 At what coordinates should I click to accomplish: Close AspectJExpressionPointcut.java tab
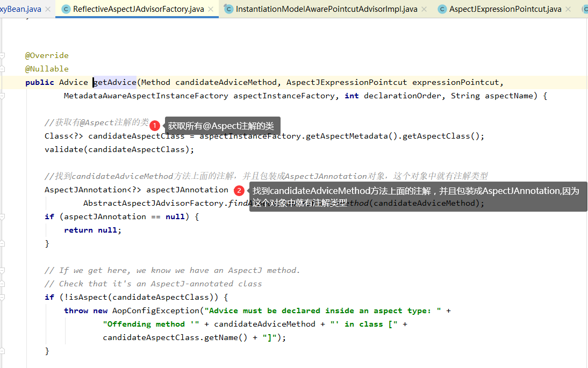pyautogui.click(x=568, y=9)
